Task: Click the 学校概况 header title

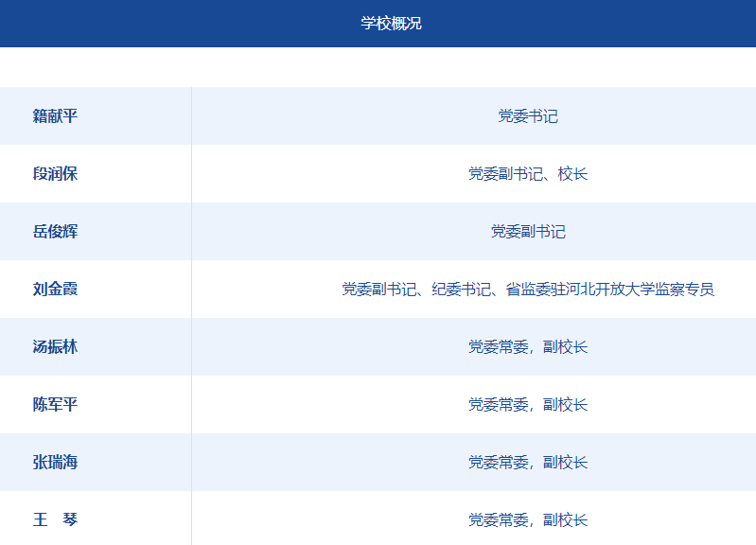Action: coord(391,24)
